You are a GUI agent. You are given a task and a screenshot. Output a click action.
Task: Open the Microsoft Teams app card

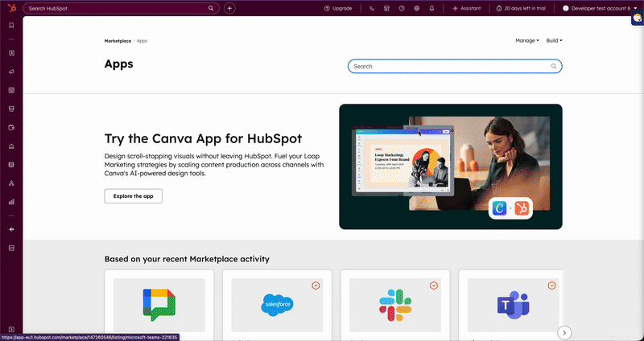(511, 305)
